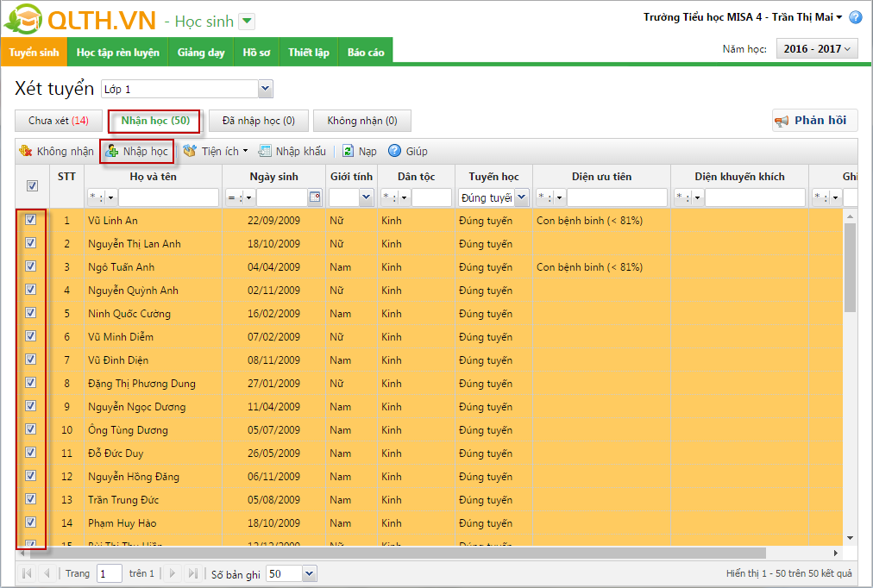Open the calendar picker in Ngày sinh filter
Image resolution: width=873 pixels, height=588 pixels.
(x=315, y=197)
